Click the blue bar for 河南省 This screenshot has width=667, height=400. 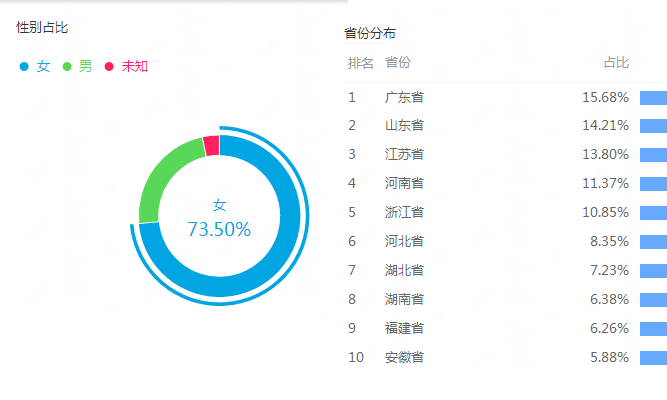coord(653,183)
